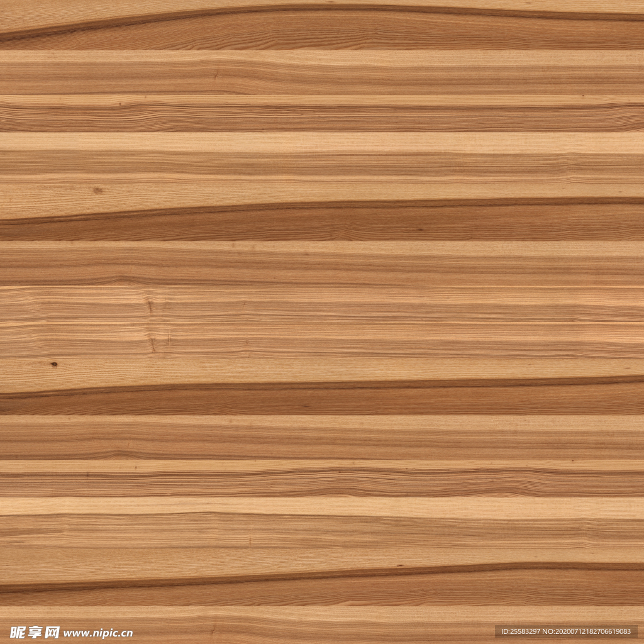
Task: Click the lower dark crack mark in the grain
Action: tap(152, 343)
